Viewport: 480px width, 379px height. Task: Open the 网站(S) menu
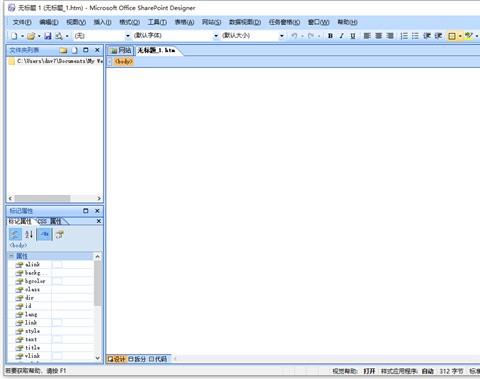211,22
